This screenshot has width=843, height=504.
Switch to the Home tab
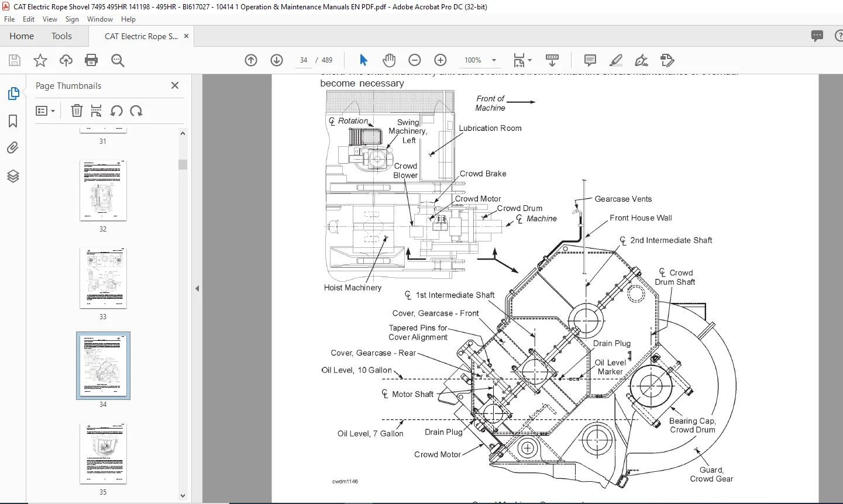click(x=22, y=36)
